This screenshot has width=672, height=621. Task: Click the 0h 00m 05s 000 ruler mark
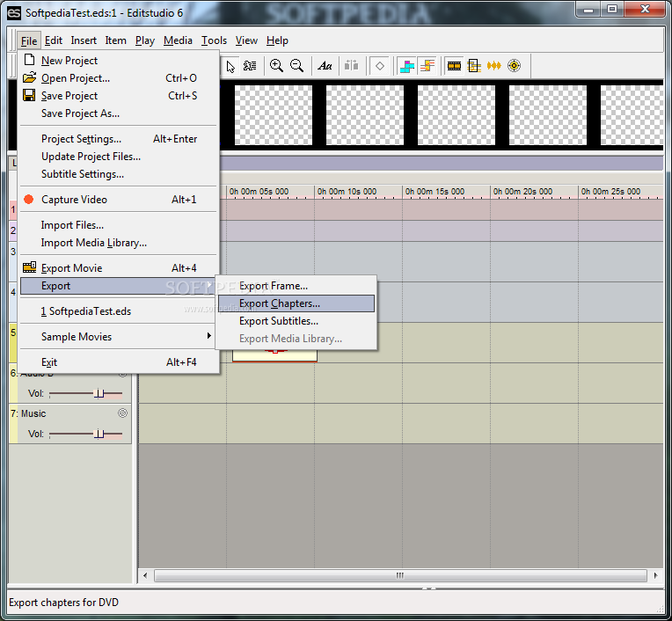coord(259,192)
